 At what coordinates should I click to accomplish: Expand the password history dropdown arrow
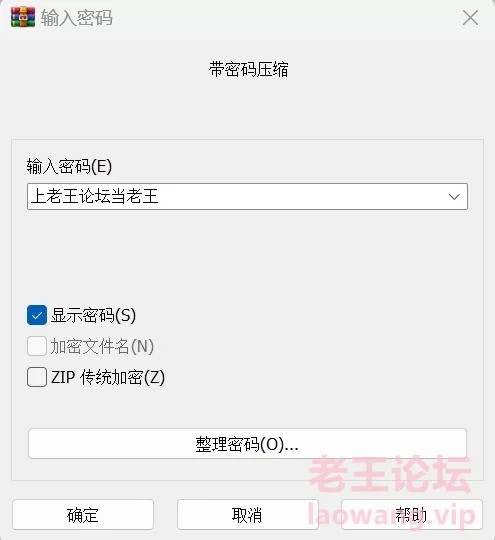pos(454,197)
